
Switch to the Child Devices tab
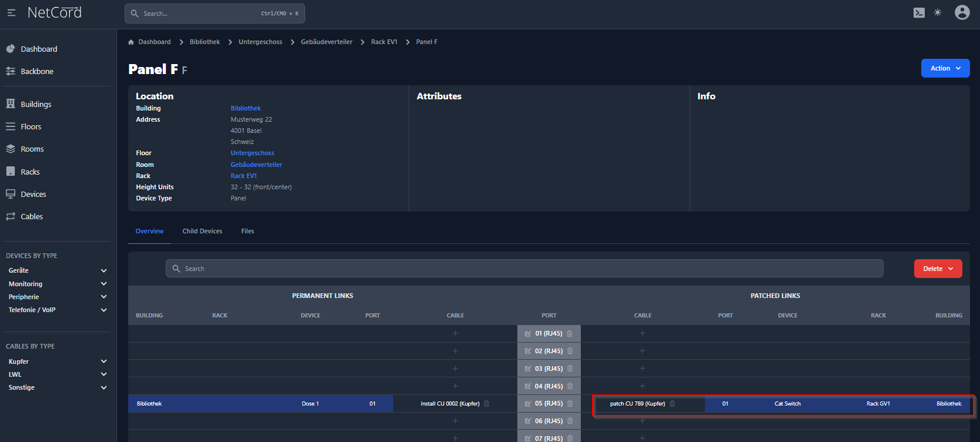[x=202, y=232]
